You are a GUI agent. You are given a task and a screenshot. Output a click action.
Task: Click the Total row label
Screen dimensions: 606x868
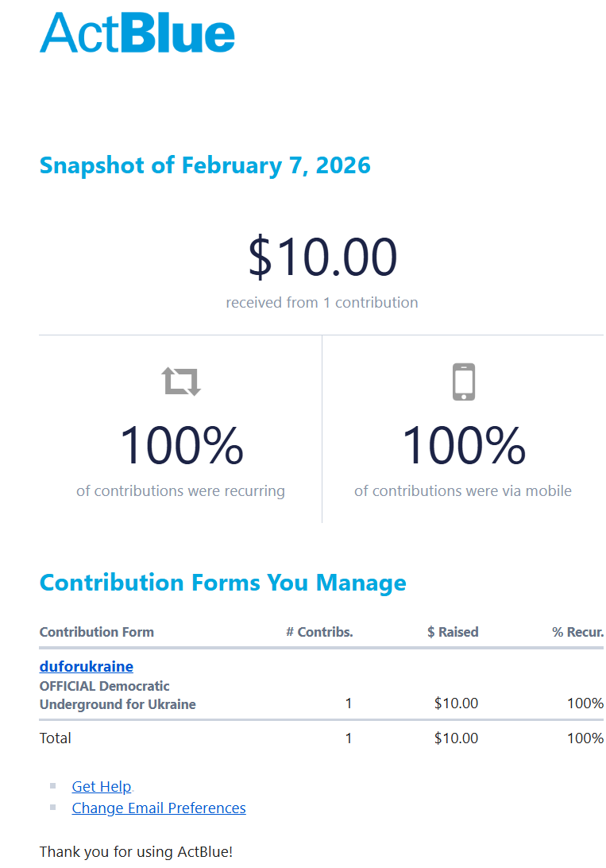point(56,738)
